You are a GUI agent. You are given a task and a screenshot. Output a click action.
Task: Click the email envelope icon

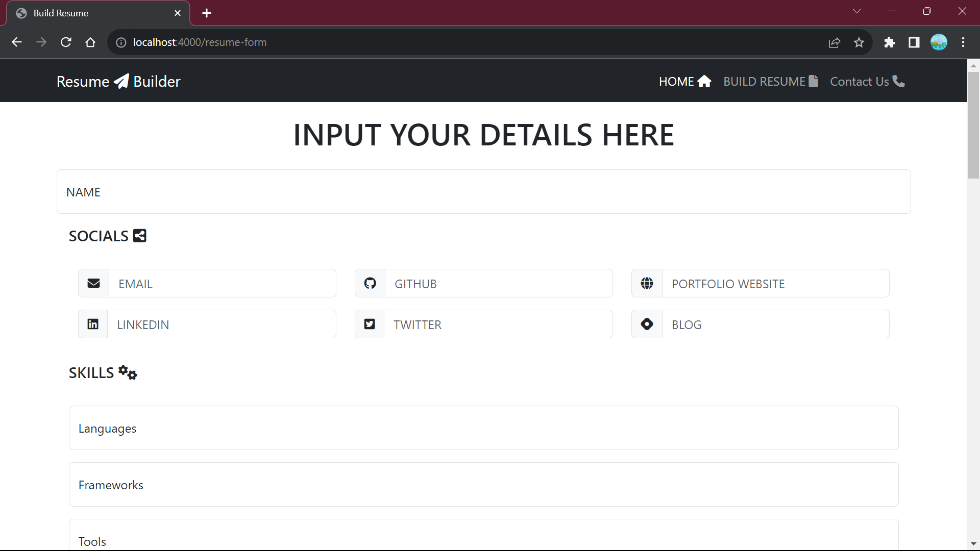(x=93, y=283)
